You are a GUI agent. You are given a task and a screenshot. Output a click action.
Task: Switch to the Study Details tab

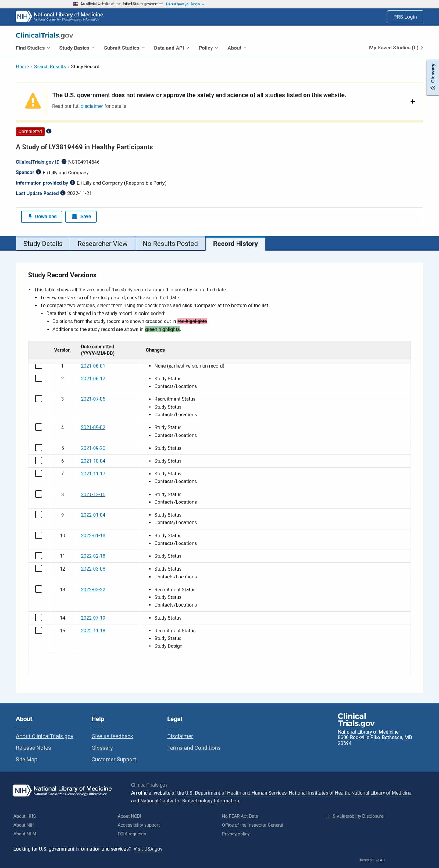pos(43,244)
